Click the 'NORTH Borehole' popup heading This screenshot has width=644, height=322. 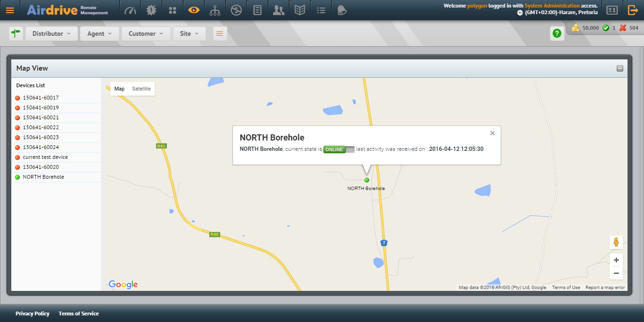pos(272,138)
